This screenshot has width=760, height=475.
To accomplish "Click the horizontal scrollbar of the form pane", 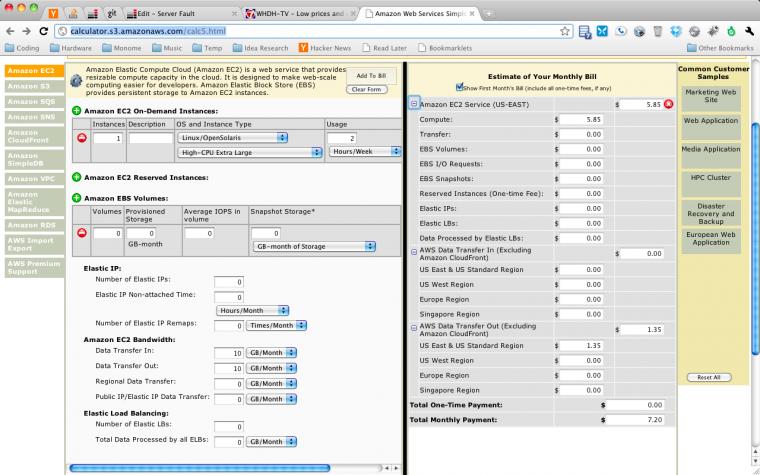I will point(200,468).
